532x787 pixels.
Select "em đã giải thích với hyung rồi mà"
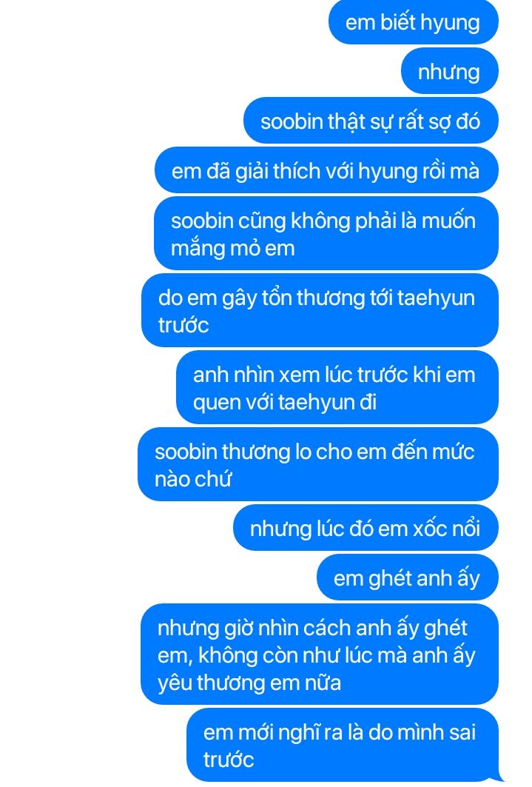(326, 170)
